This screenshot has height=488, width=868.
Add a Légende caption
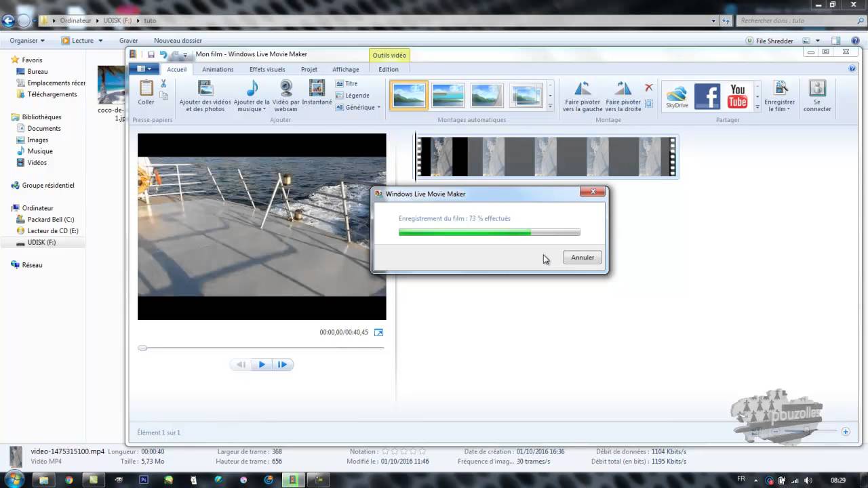pos(352,96)
